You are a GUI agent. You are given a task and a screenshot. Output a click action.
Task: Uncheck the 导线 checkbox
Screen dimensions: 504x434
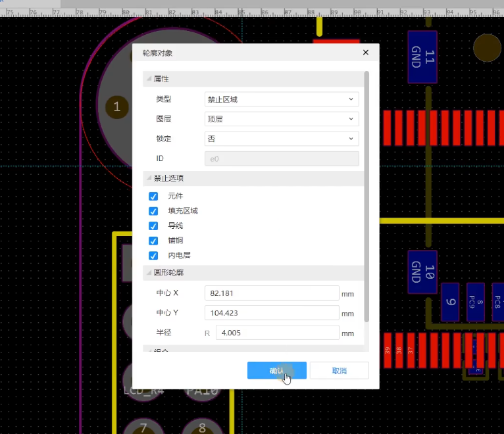click(153, 226)
